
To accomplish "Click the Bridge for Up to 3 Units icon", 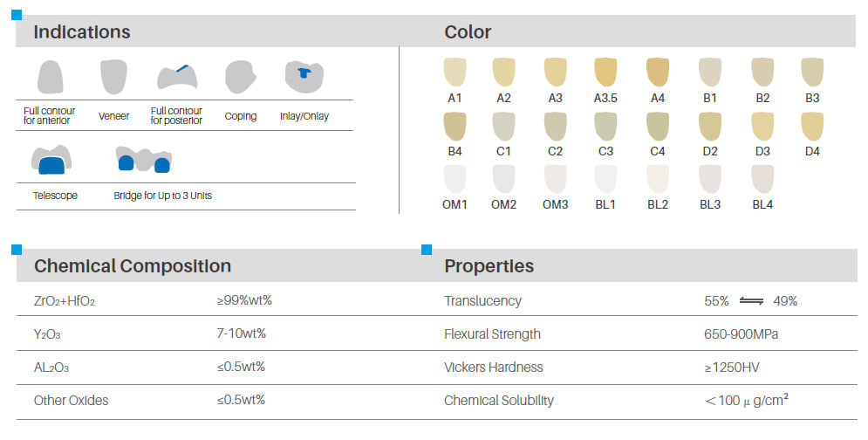I will coord(143,160).
